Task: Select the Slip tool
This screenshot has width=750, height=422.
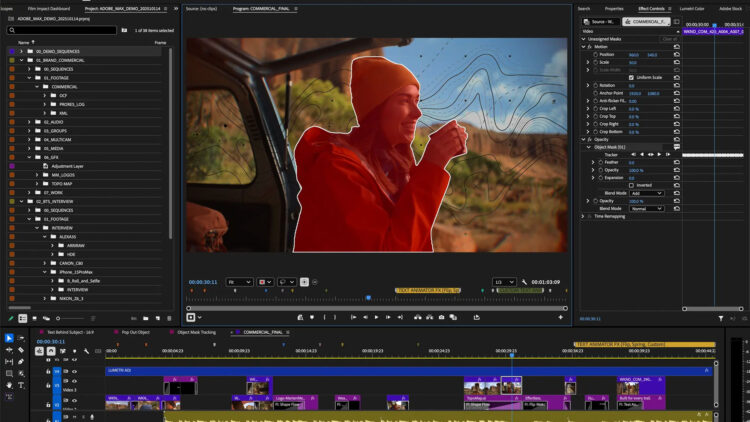Action: coord(9,362)
